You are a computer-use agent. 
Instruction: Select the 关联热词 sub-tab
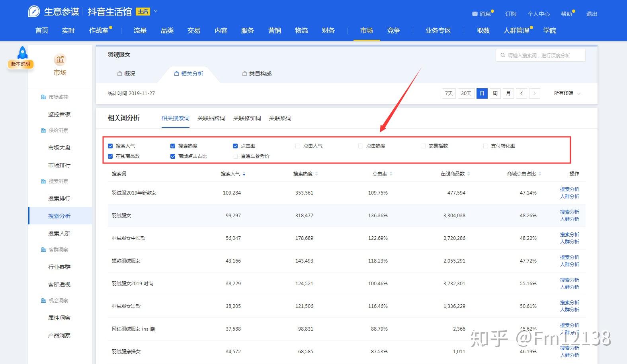[x=280, y=118]
